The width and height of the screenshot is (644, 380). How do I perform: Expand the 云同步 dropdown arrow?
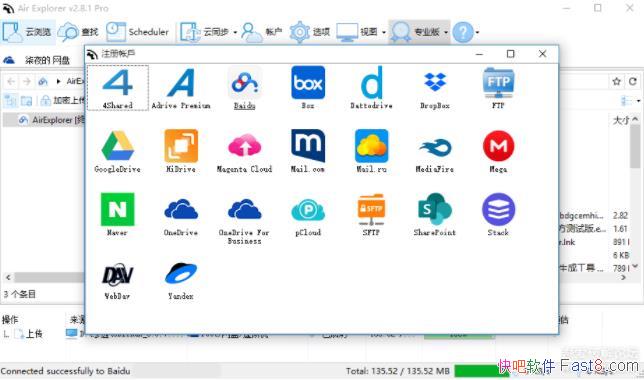(235, 32)
